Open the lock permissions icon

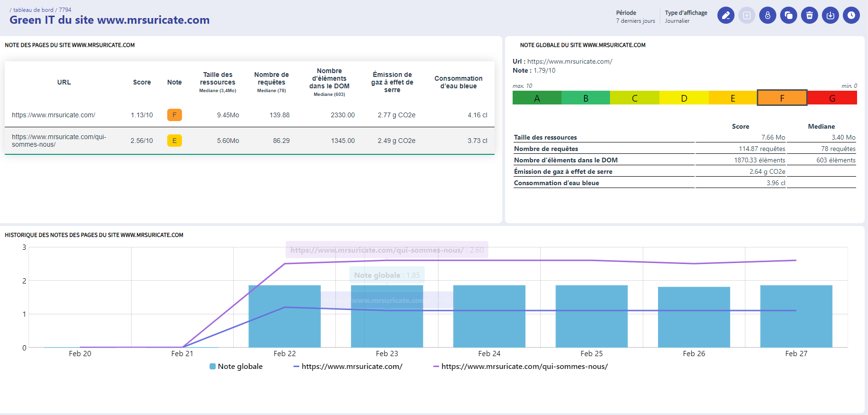tap(767, 15)
